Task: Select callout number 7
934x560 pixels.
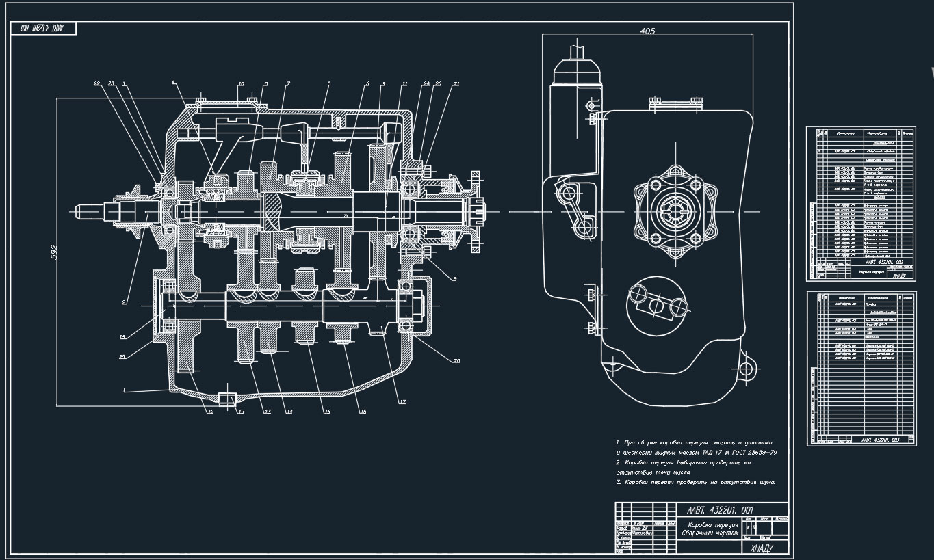Action: tap(288, 83)
